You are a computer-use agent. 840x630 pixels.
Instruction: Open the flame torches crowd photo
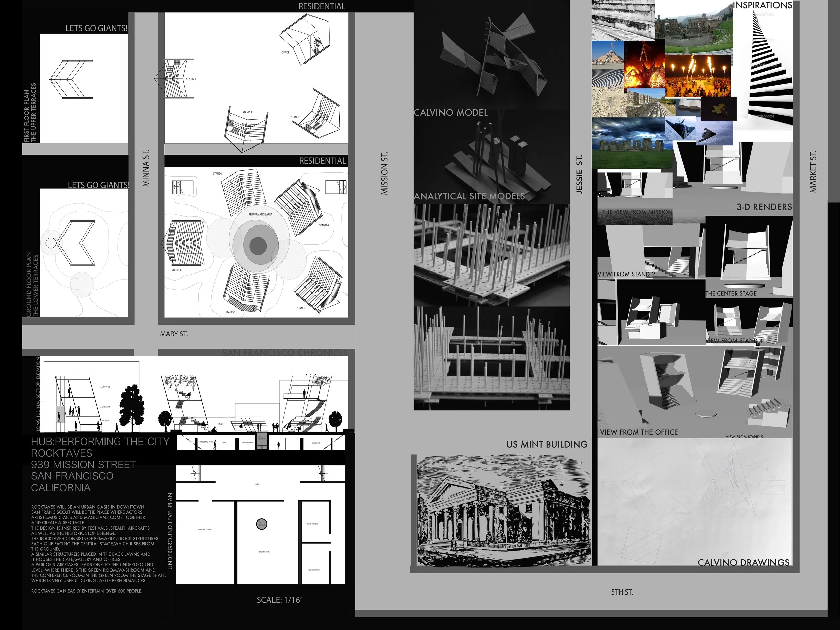coord(698,76)
